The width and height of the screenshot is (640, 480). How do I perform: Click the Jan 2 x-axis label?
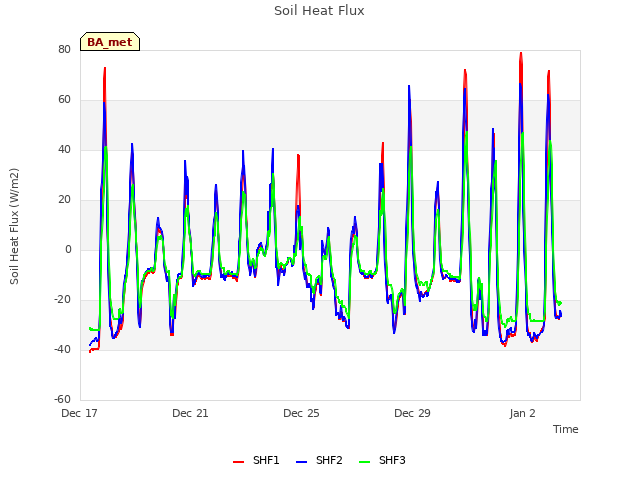522,413
